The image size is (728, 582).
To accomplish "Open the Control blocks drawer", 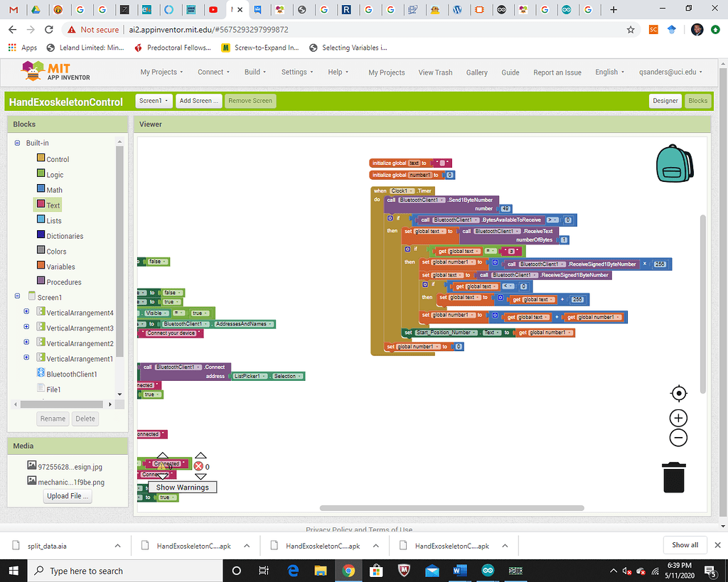I will [57, 158].
